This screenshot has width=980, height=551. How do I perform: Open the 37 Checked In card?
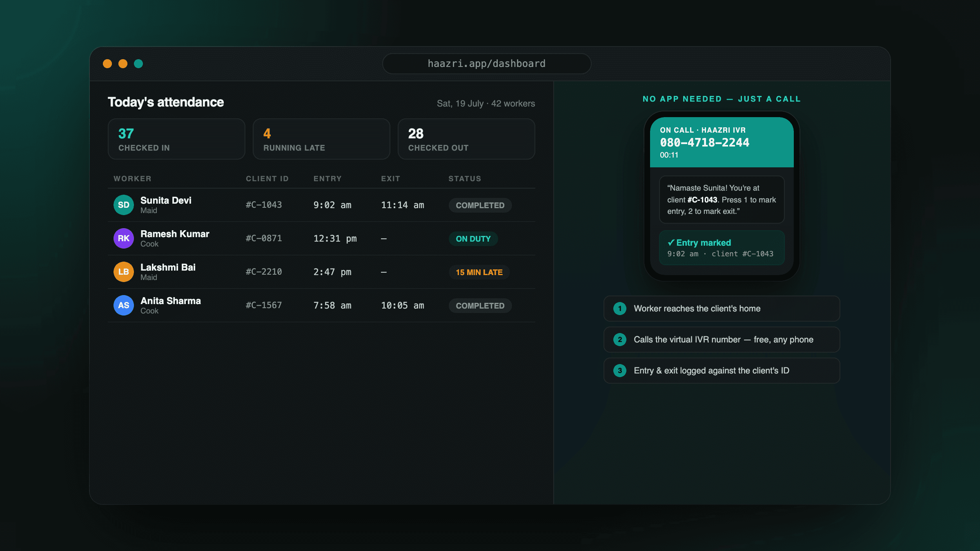click(x=176, y=139)
